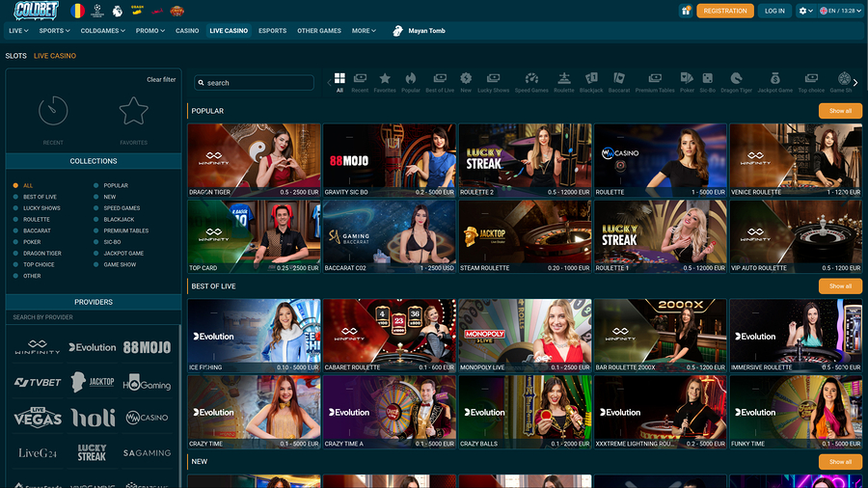
Task: Open the Champions League shortcut icon
Action: coord(97,11)
